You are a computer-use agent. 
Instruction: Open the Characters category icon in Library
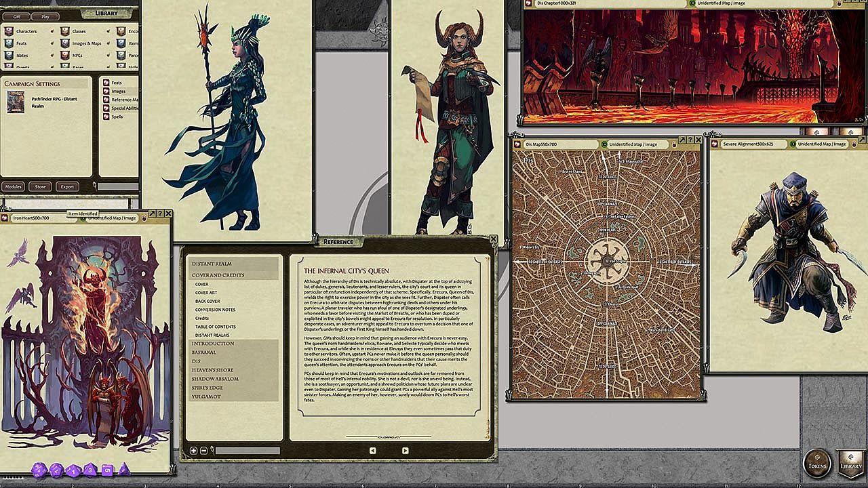[x=8, y=31]
